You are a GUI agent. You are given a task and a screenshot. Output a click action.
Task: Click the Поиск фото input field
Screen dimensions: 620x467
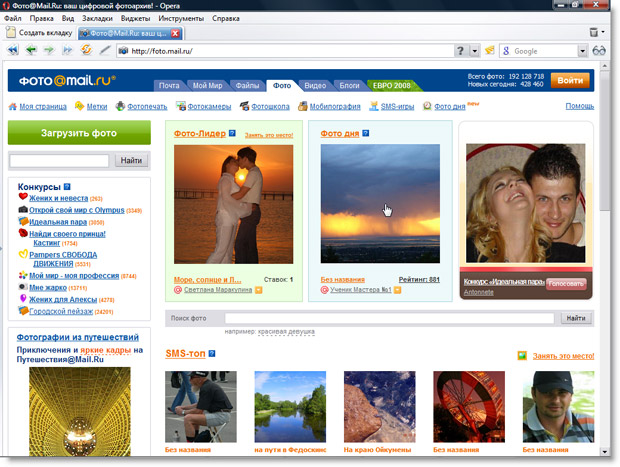(x=389, y=318)
